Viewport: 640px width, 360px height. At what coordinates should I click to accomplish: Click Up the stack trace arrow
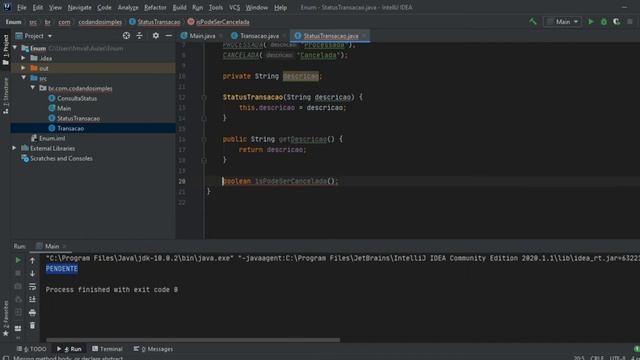click(32, 260)
